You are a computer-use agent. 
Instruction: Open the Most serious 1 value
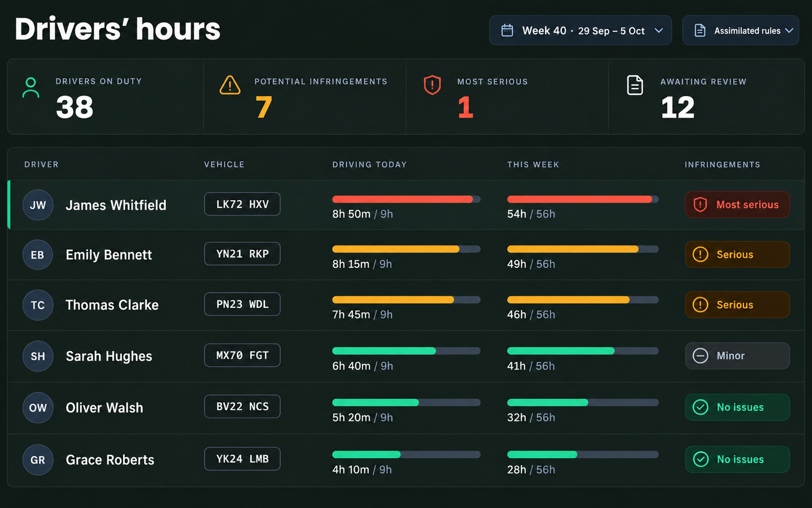coord(465,108)
